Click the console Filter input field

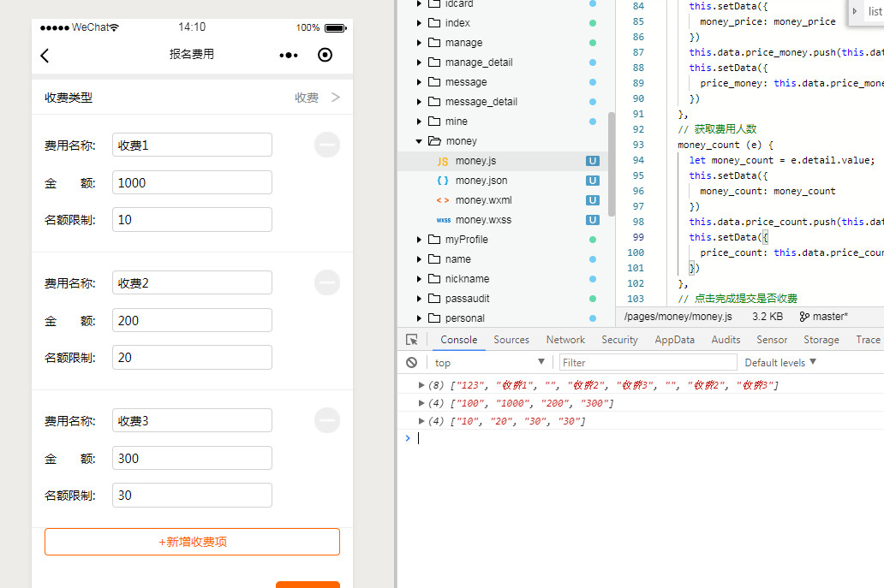click(647, 363)
